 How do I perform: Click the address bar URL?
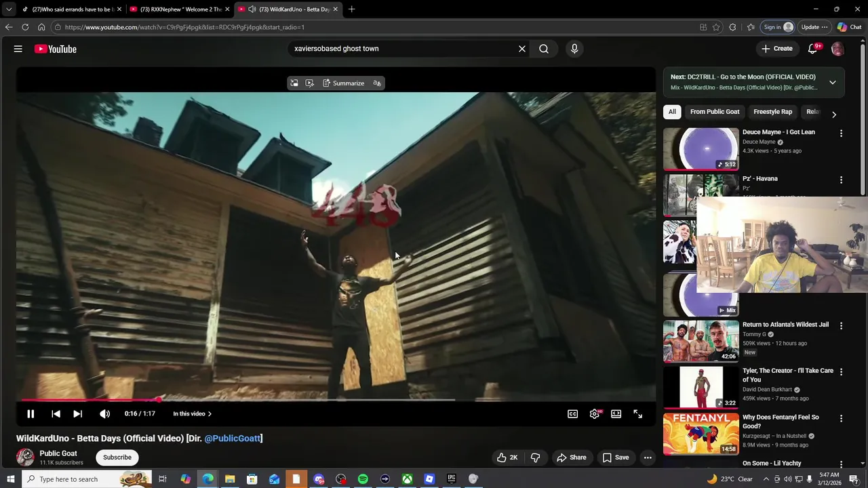pos(184,27)
